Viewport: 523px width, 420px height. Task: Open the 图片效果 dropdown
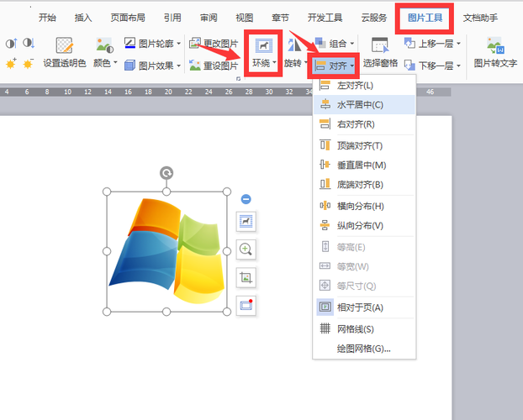click(152, 66)
